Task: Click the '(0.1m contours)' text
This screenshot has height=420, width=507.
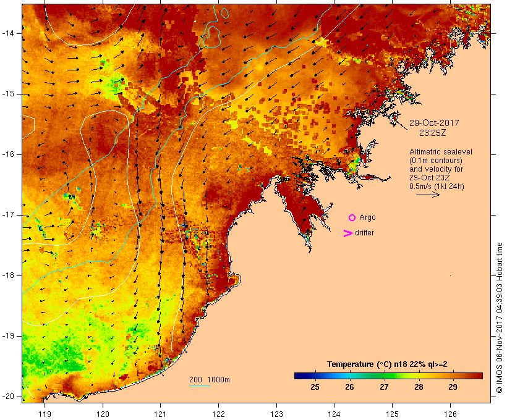Action: pyautogui.click(x=436, y=161)
